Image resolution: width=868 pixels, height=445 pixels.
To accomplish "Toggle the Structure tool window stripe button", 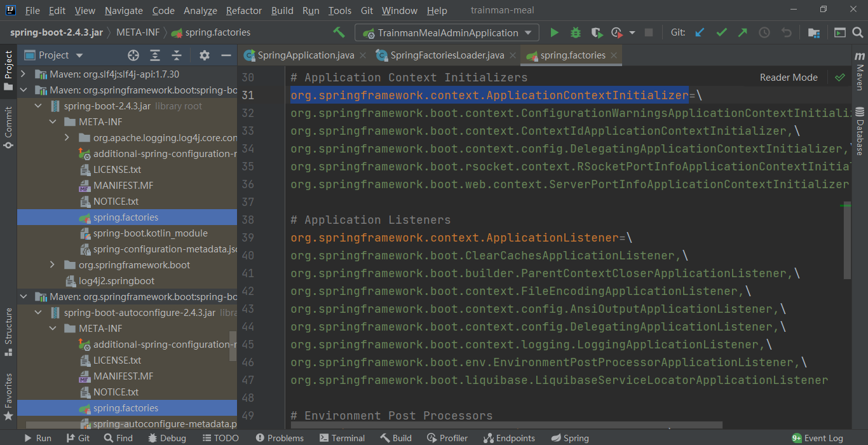I will pyautogui.click(x=8, y=332).
